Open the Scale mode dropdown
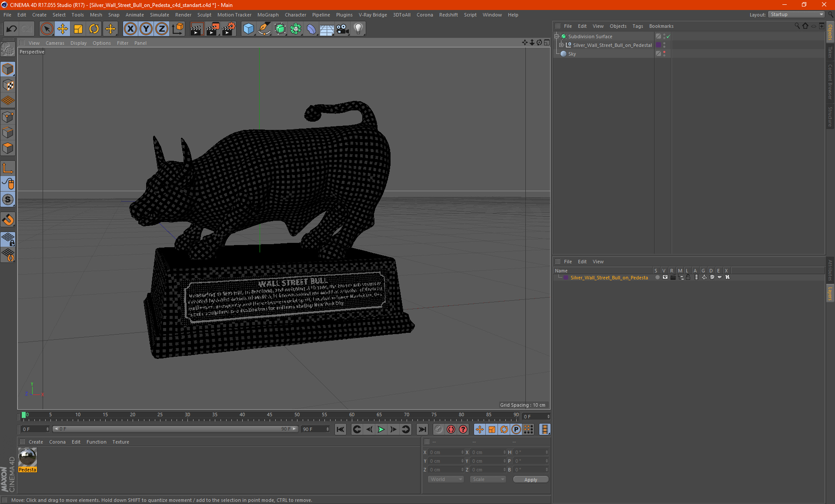Viewport: 835px width, 504px height. (x=488, y=479)
